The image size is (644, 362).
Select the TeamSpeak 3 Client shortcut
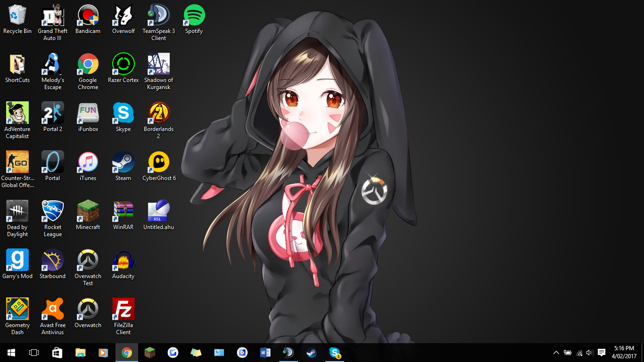click(158, 23)
